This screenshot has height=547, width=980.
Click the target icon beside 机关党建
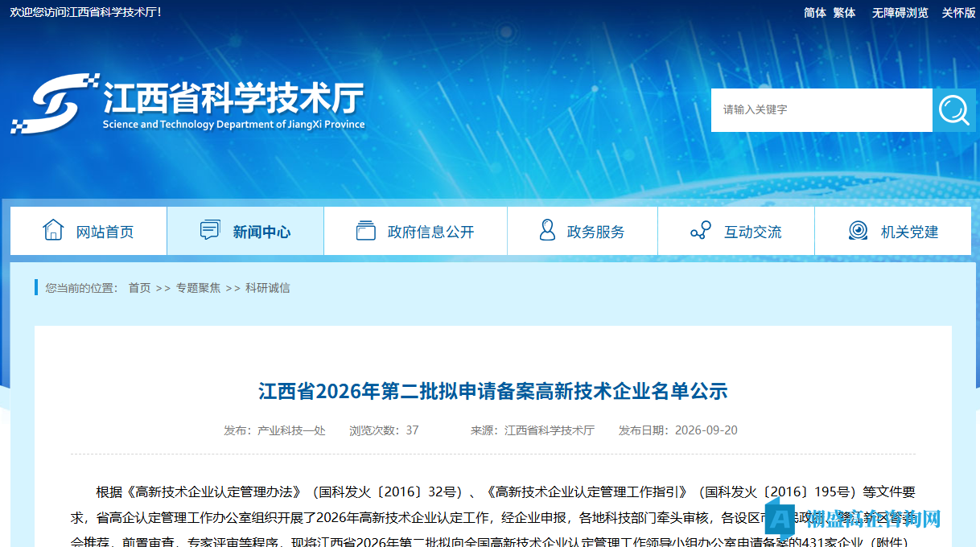[x=859, y=230]
